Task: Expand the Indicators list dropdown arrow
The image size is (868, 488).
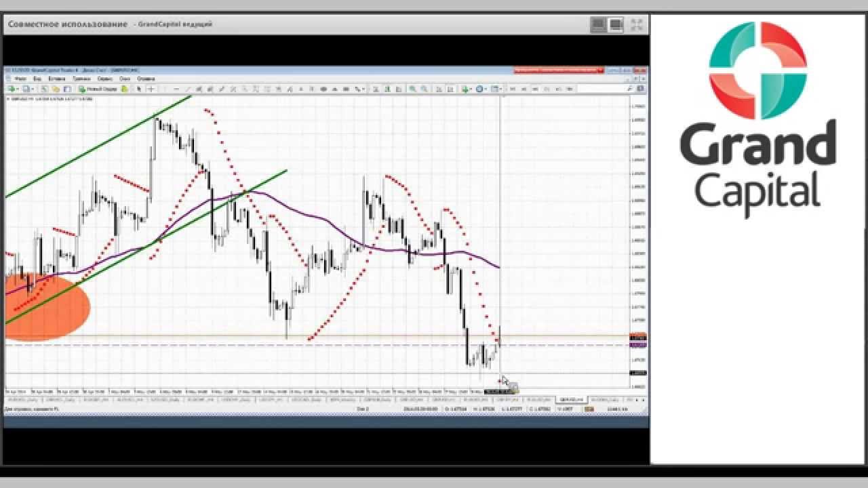Action: [x=471, y=89]
